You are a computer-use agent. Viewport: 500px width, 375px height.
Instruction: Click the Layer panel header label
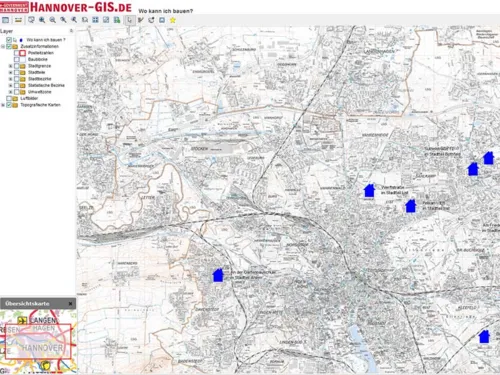[7, 31]
